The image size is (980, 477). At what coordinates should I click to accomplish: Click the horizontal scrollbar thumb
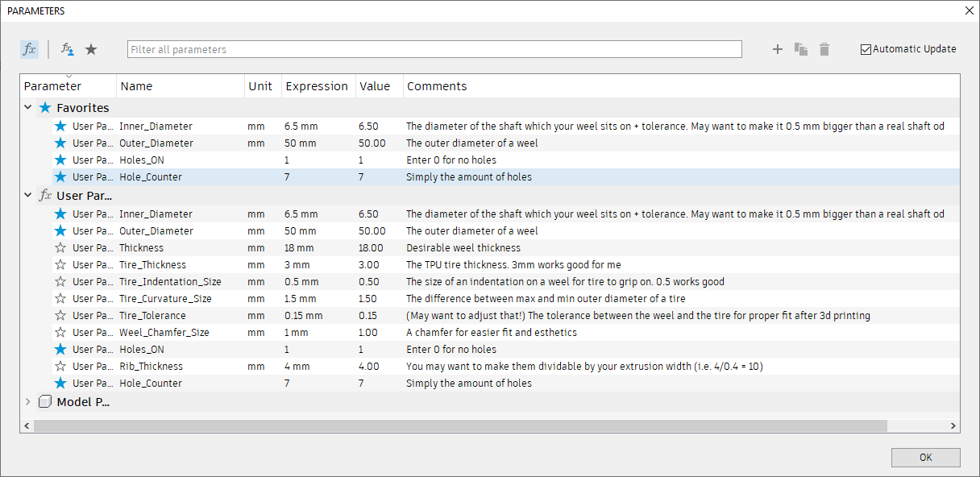pos(459,425)
